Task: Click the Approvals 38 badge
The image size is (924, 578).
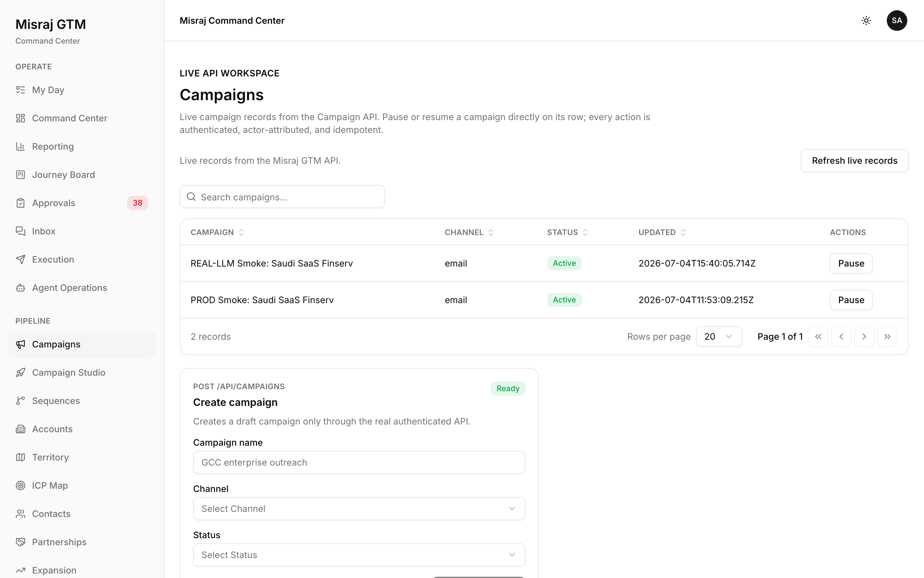Action: (137, 203)
